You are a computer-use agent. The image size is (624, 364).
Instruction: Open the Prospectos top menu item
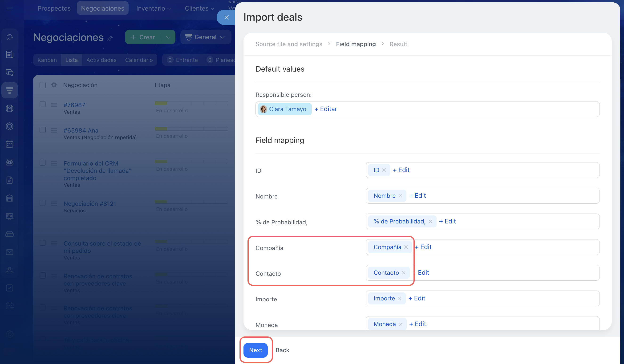click(x=54, y=8)
